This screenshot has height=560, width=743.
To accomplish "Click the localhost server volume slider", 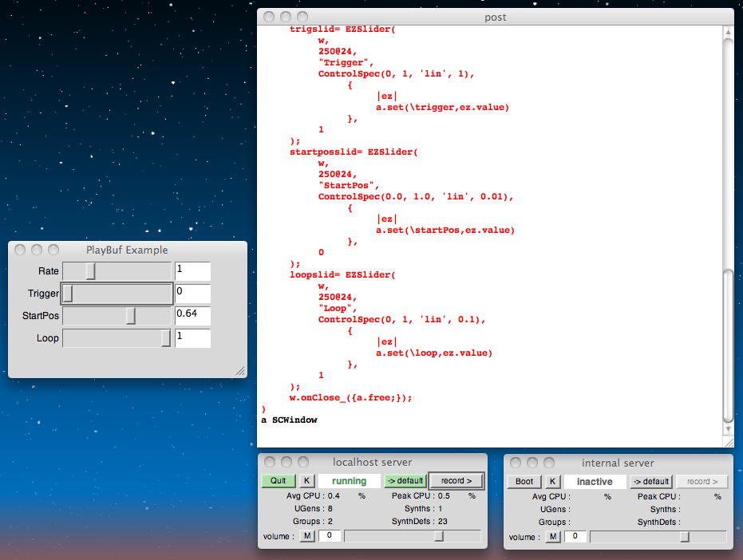I will [413, 536].
